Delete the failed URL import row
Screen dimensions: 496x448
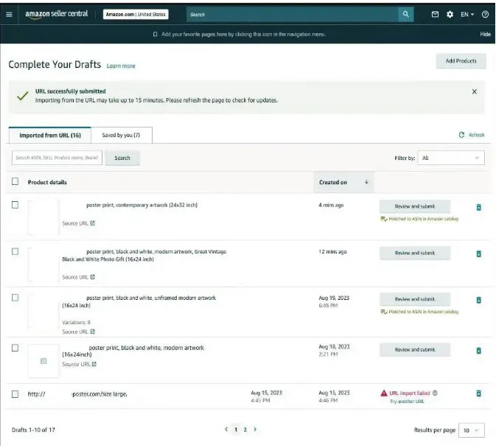478,393
